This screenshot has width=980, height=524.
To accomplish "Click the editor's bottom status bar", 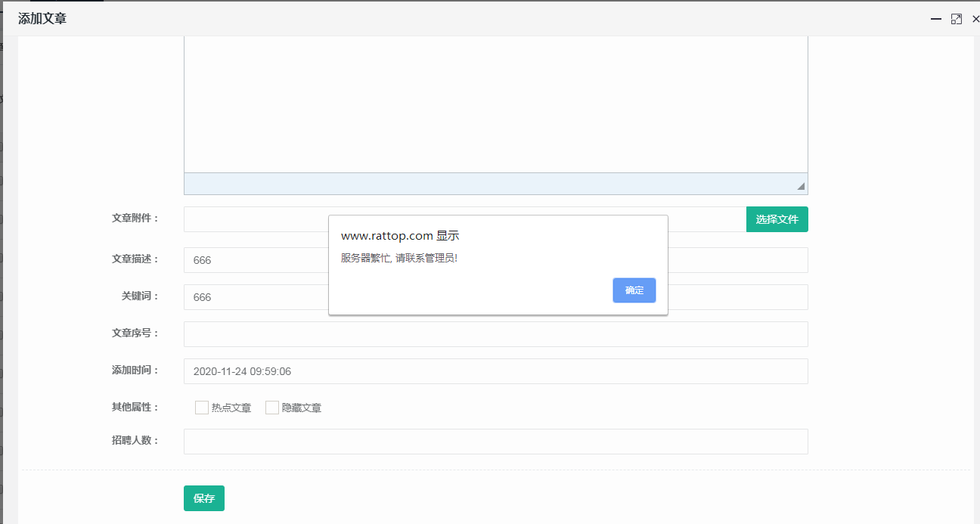I will pyautogui.click(x=484, y=184).
